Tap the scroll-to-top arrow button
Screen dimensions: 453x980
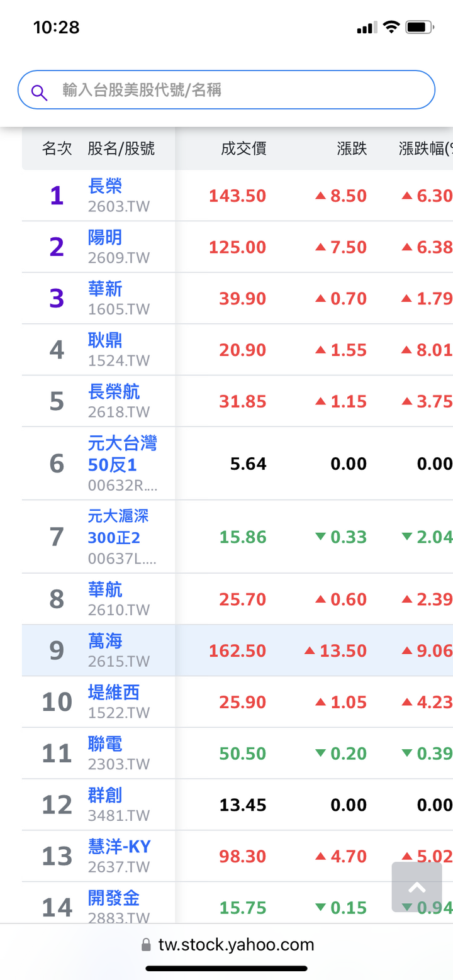[x=417, y=887]
